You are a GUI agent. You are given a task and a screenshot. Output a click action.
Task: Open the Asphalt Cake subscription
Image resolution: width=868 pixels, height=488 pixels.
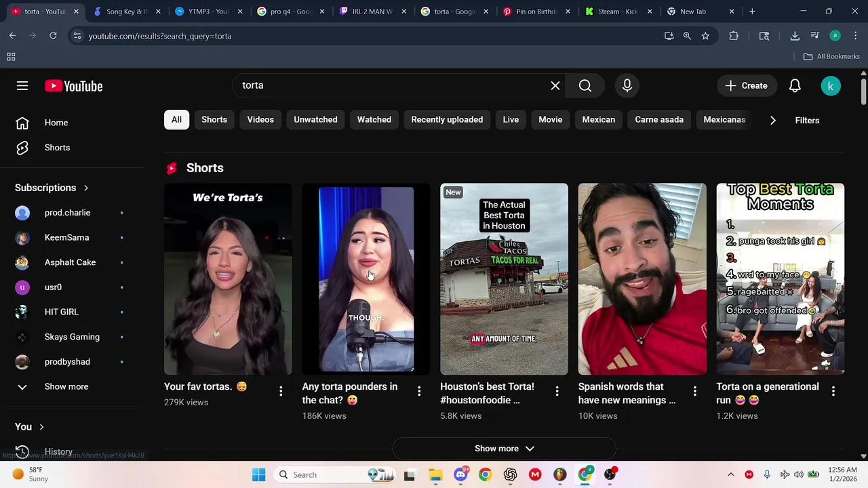(71, 262)
